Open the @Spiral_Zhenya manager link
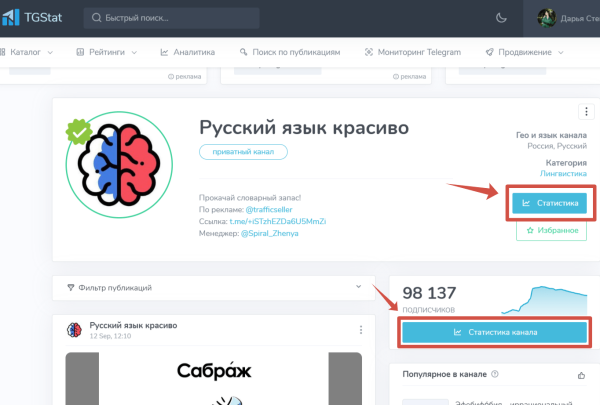Image resolution: width=600 pixels, height=405 pixels. [269, 233]
